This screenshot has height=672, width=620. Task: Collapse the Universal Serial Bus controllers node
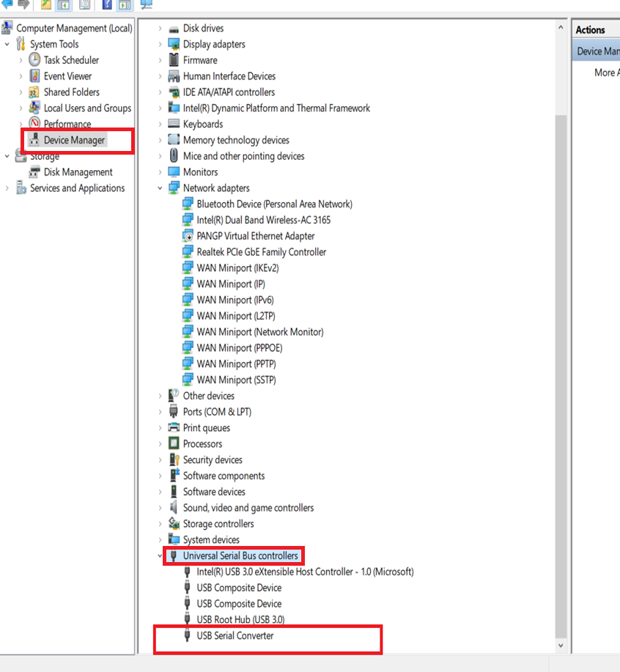pyautogui.click(x=160, y=556)
